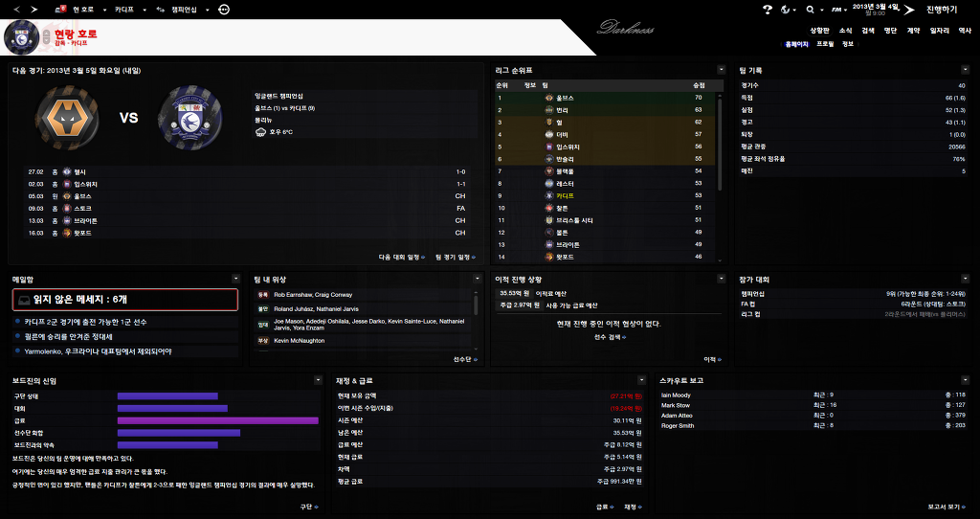Click the weather rain icon
The image size is (980, 519).
(260, 132)
